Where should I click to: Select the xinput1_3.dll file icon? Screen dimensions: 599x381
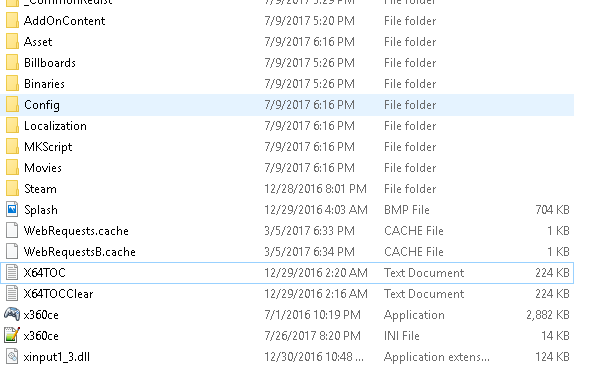[12, 357]
